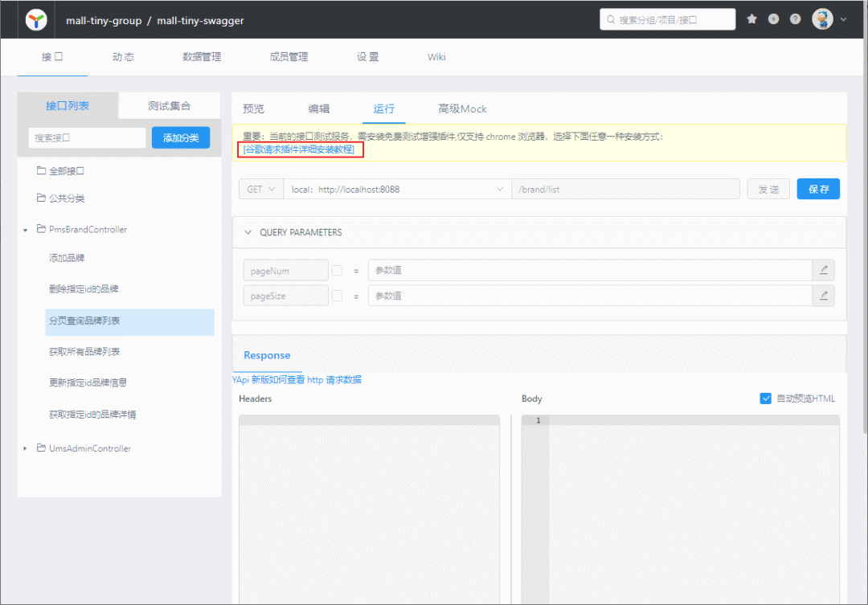Viewport: 868px width, 605px height.
Task: Click the 发送 send button
Action: coord(768,190)
